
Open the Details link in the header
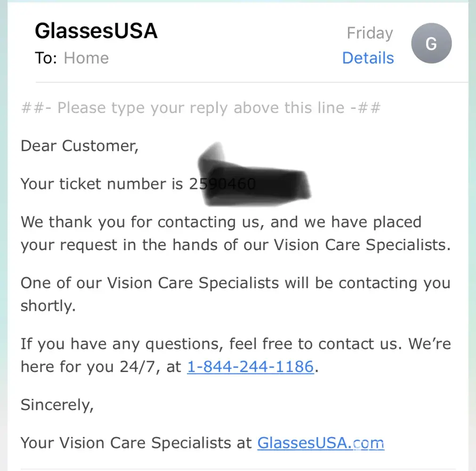(x=368, y=58)
